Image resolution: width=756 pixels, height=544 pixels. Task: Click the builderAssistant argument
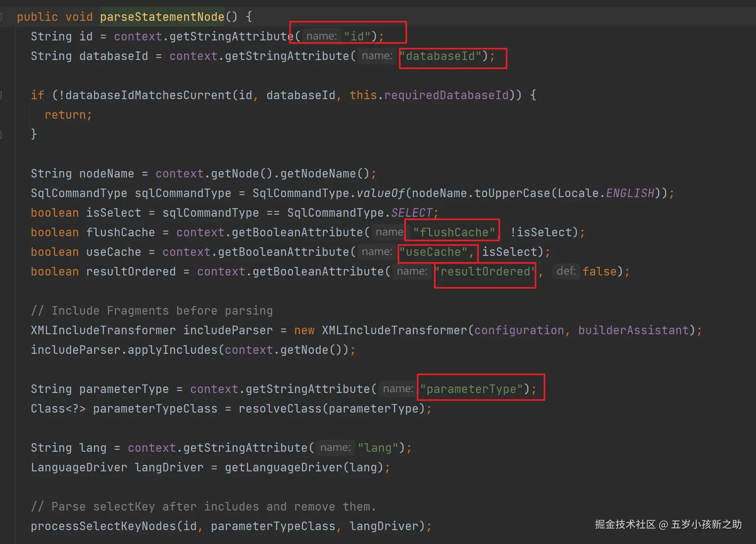tap(634, 330)
